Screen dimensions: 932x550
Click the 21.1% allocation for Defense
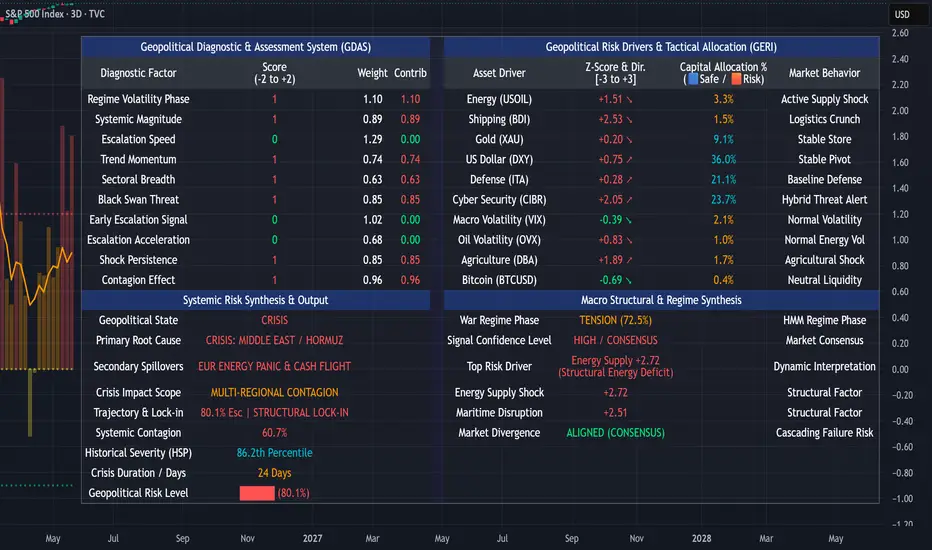(x=723, y=180)
